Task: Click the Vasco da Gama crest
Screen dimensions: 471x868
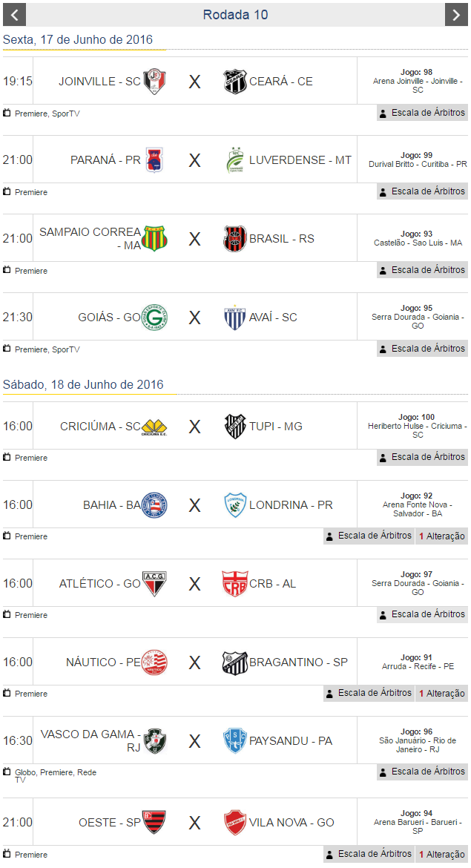Action: coord(154,741)
